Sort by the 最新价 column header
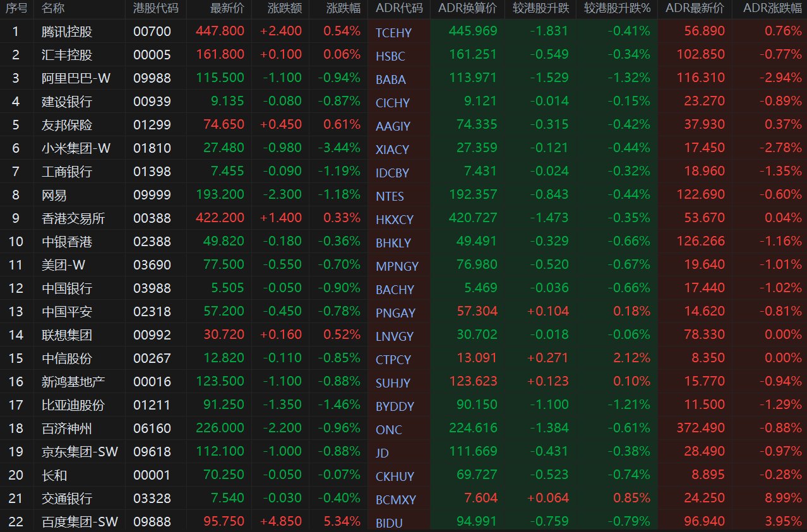This screenshot has width=807, height=532. tap(227, 8)
